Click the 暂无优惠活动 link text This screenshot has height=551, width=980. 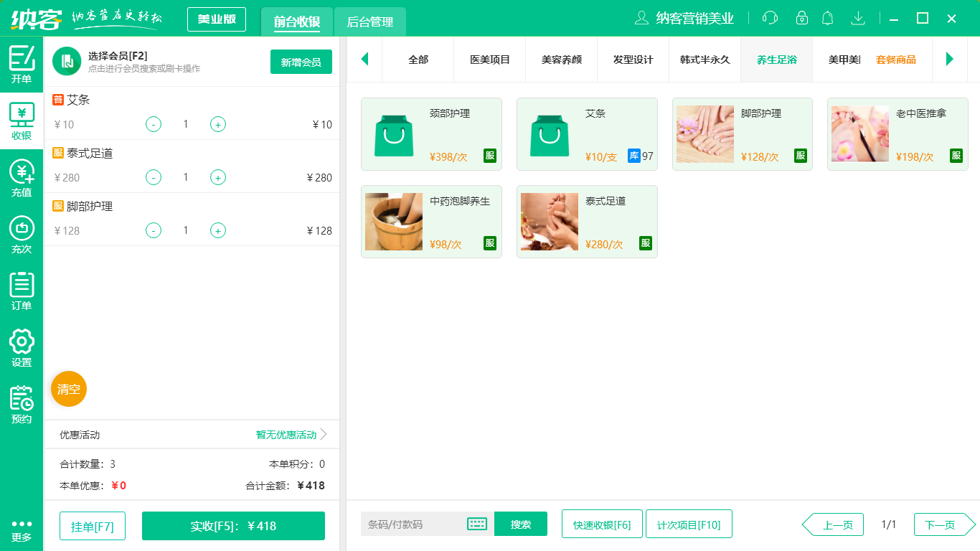286,435
